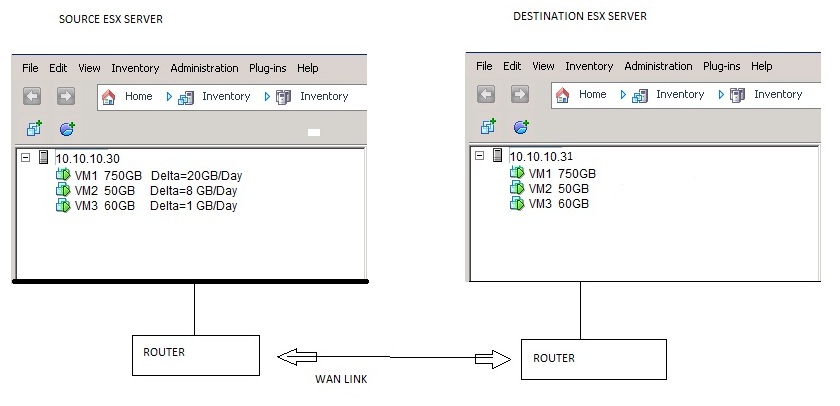This screenshot has height=406, width=840.
Task: Open Administration menu in destination ESX window
Action: click(x=658, y=66)
